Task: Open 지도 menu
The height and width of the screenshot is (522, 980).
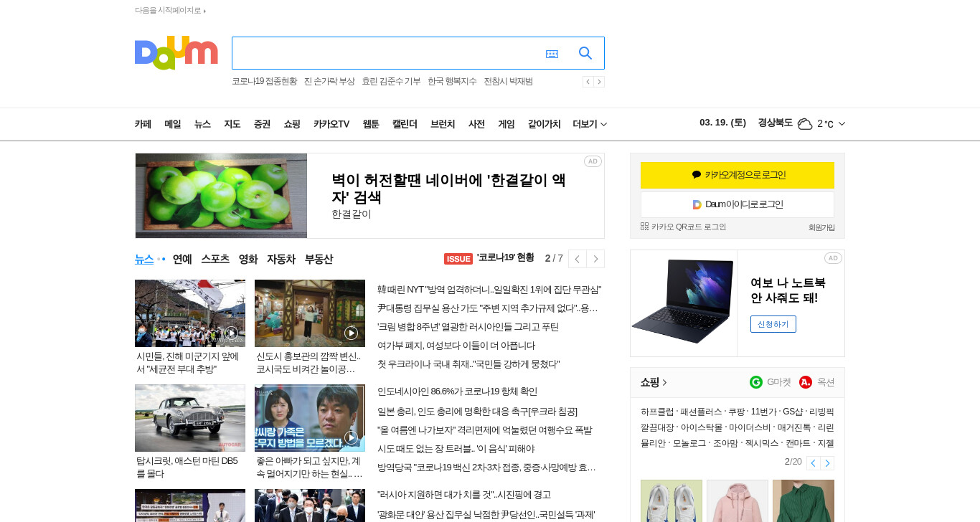Action: [232, 124]
